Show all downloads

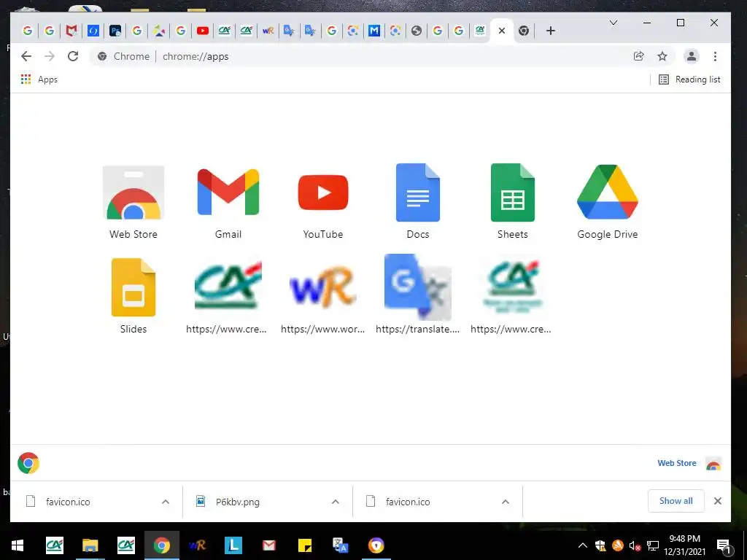point(676,501)
